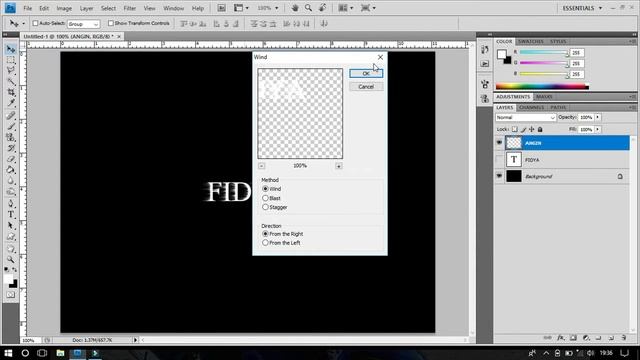
Task: Click the Rotate View tool in top bar
Action: [x=322, y=8]
